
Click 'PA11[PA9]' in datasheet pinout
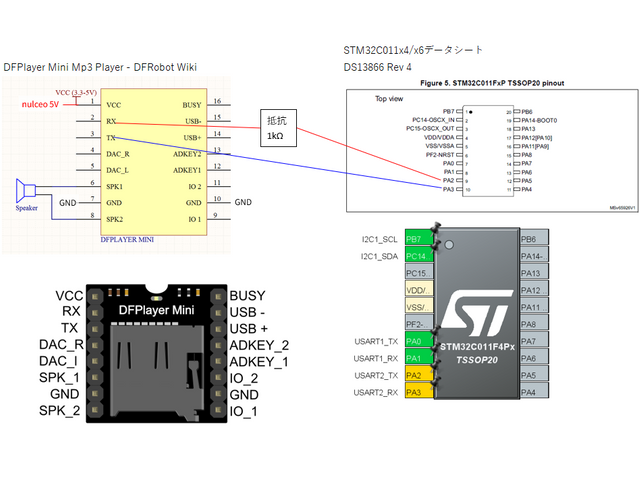(535, 147)
